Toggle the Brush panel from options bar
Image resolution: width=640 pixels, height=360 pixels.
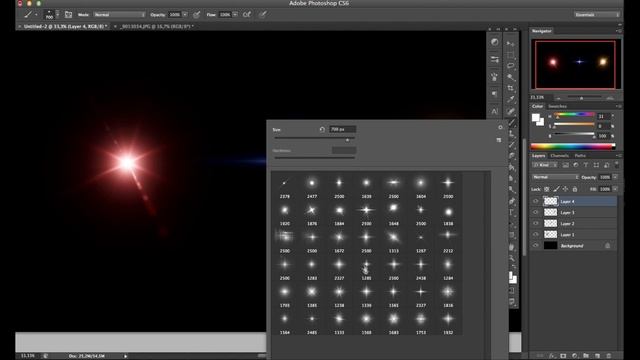(69, 15)
